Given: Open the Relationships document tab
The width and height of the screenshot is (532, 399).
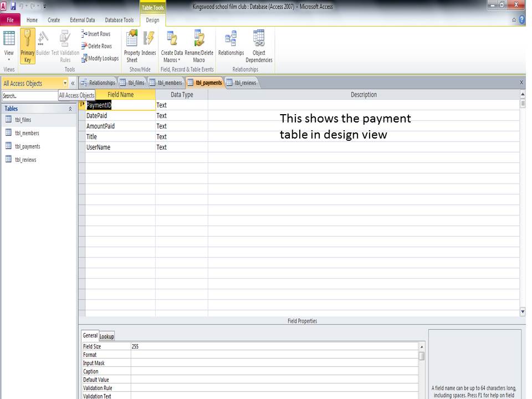Looking at the screenshot, I should point(98,83).
